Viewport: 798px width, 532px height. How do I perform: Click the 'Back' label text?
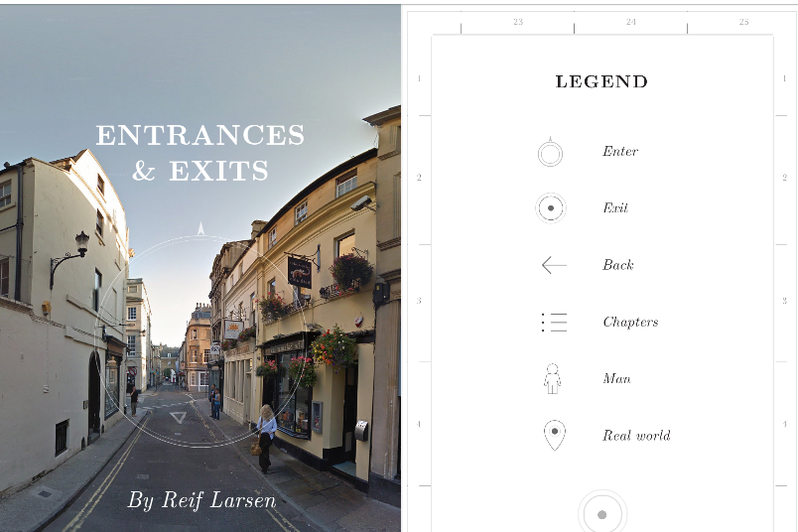point(618,265)
